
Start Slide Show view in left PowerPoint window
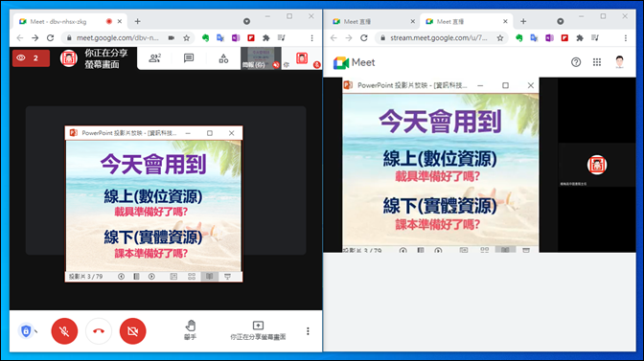pyautogui.click(x=227, y=277)
